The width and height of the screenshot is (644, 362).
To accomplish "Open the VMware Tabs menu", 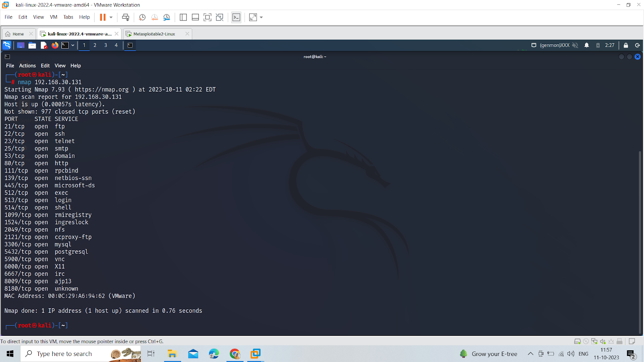I will [68, 17].
